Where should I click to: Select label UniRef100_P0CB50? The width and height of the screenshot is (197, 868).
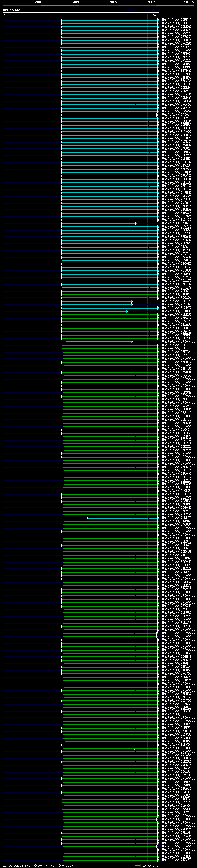click(x=177, y=491)
